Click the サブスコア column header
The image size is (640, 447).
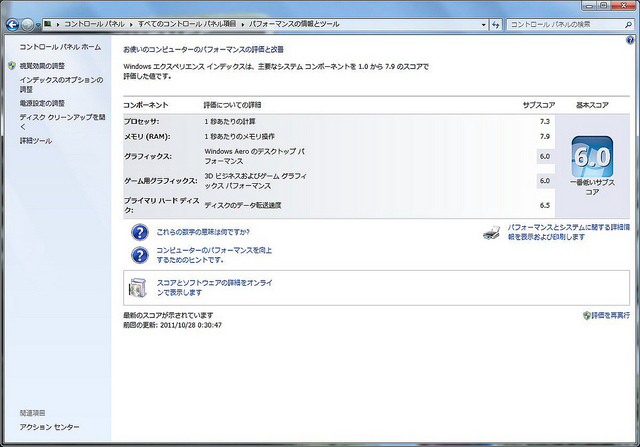[x=539, y=105]
